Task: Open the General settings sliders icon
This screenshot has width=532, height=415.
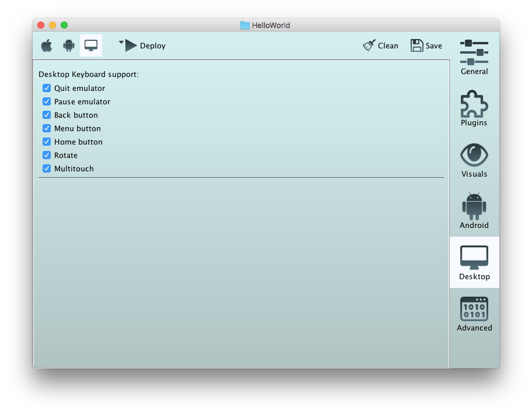Action: pyautogui.click(x=474, y=52)
